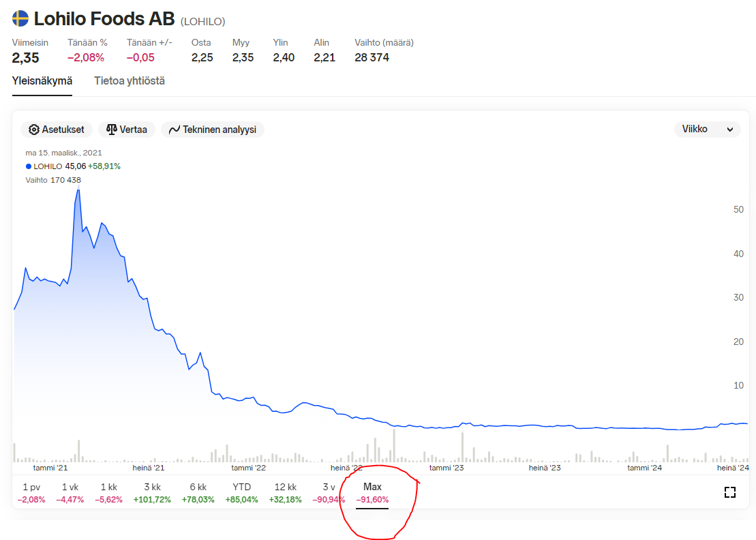756x540 pixels.
Task: Click the Vaihto 170 438 legend text
Action: (x=53, y=180)
